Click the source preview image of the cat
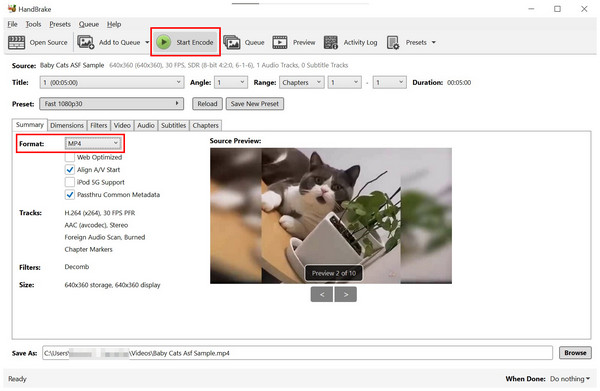 coord(331,216)
